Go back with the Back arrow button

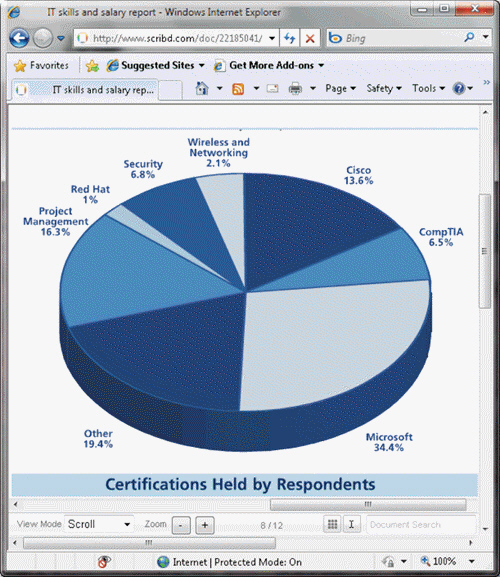(19, 38)
